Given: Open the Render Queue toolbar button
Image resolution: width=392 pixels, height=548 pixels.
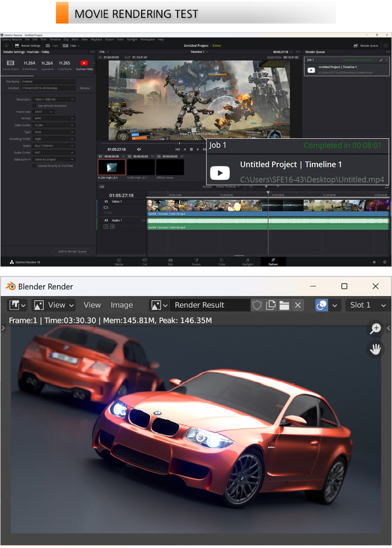Looking at the screenshot, I should tap(366, 45).
